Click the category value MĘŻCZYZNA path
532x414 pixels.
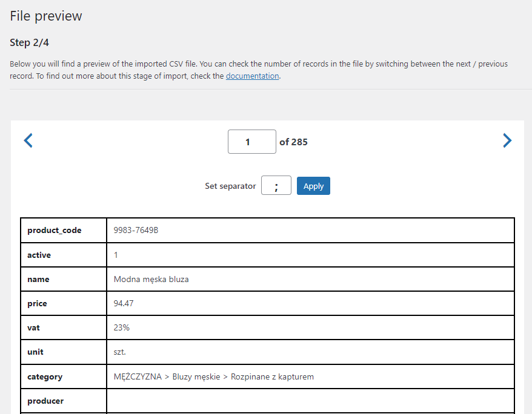tap(214, 376)
